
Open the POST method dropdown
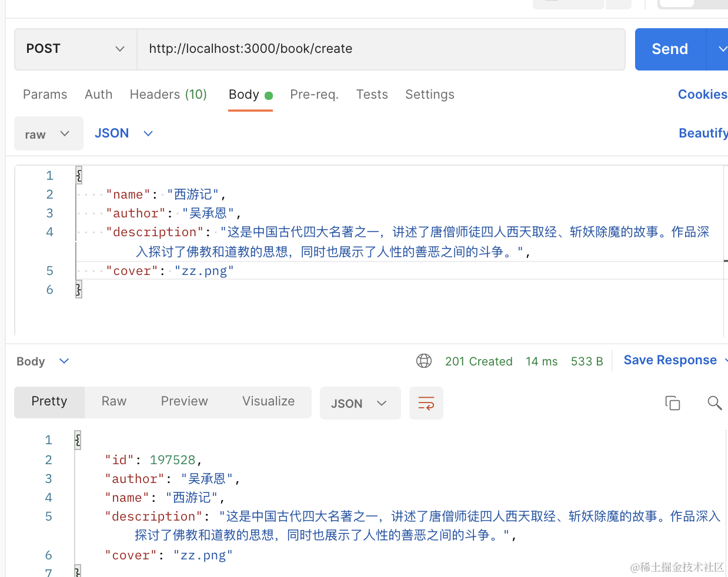click(75, 49)
